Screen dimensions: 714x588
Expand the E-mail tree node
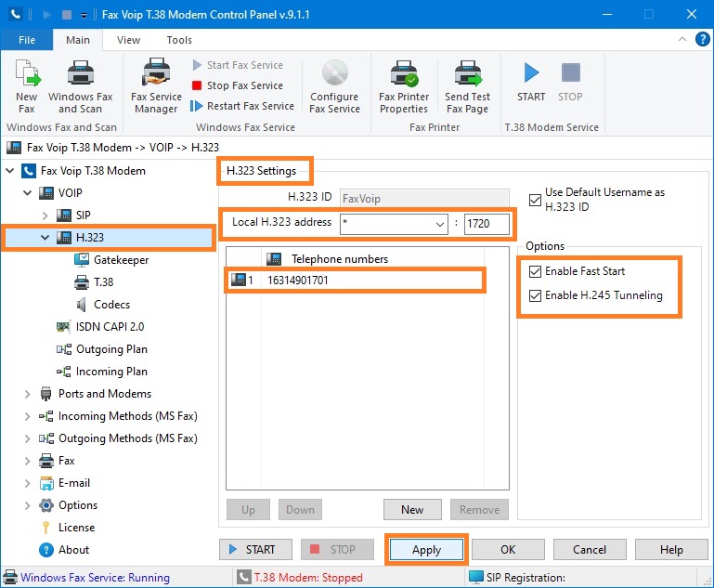[x=27, y=483]
